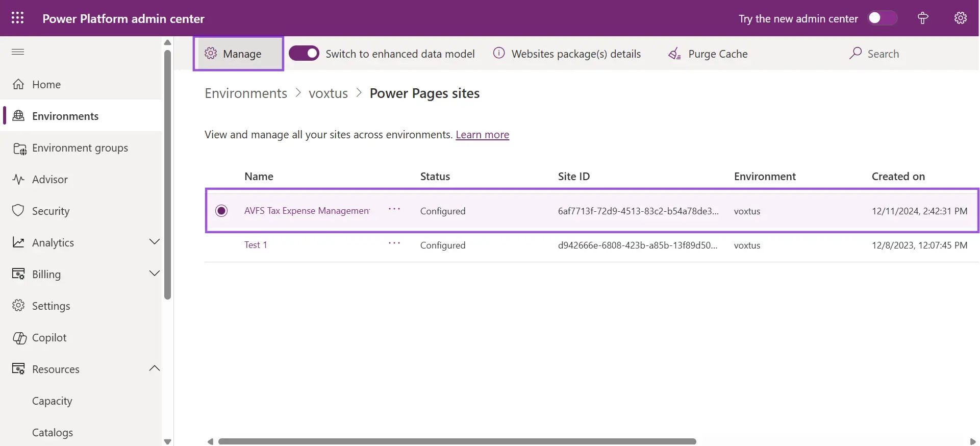Click the Advisor pulse icon
This screenshot has height=446, width=980.
click(18, 180)
